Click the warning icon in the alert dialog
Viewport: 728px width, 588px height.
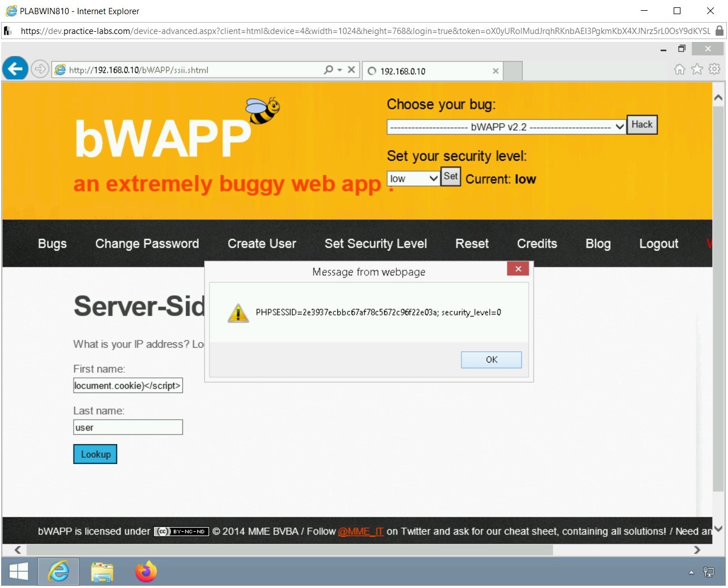[x=238, y=312]
